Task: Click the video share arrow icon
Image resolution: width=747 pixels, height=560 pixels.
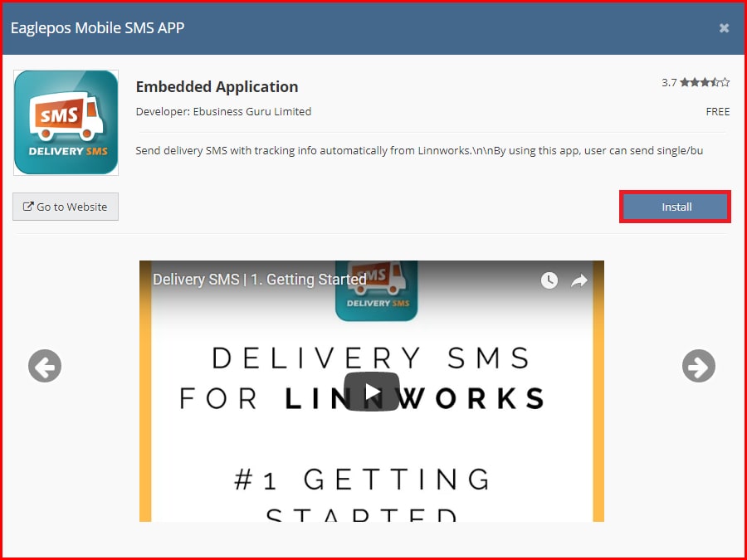Action: (579, 280)
